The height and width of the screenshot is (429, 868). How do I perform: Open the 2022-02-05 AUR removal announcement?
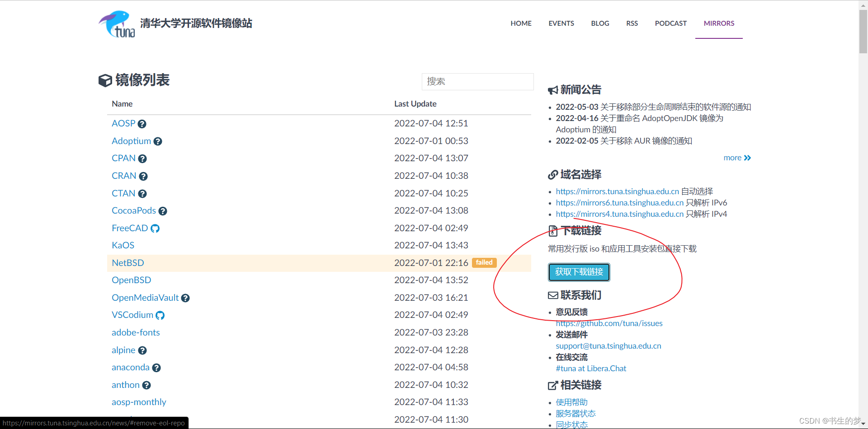tap(624, 141)
